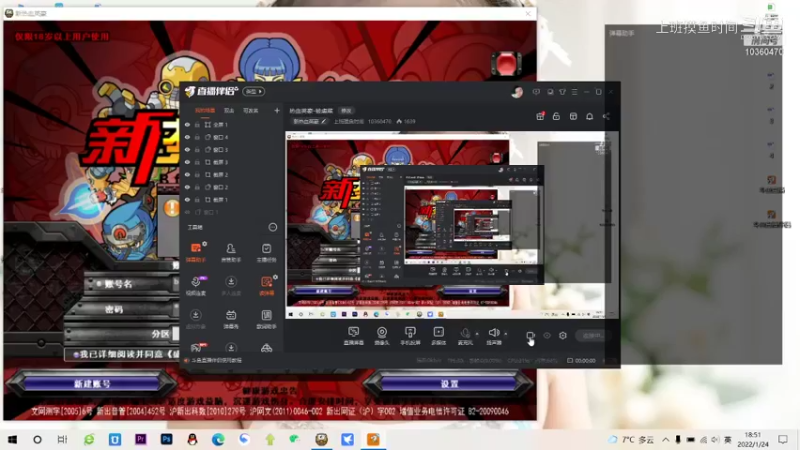The height and width of the screenshot is (450, 800).
Task: Hide the 全屏 1 source via its eye icon
Action: click(187, 124)
